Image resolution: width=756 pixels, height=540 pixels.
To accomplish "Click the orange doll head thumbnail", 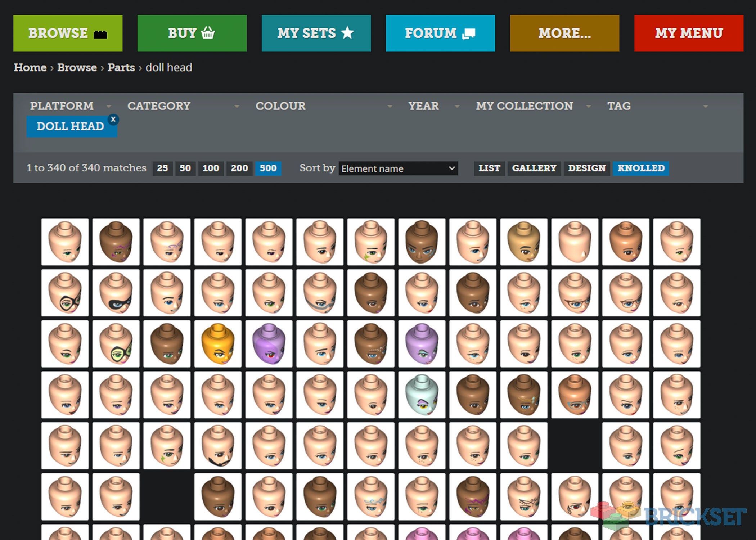I will coord(218,344).
